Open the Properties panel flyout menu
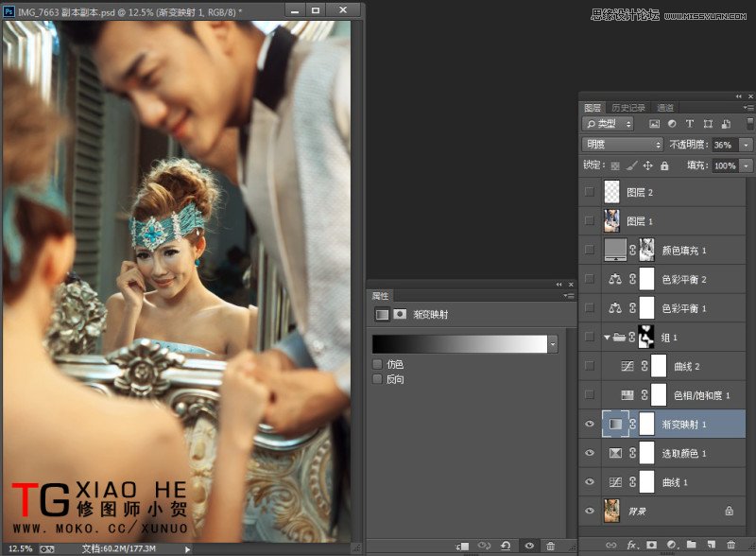 coord(567,295)
